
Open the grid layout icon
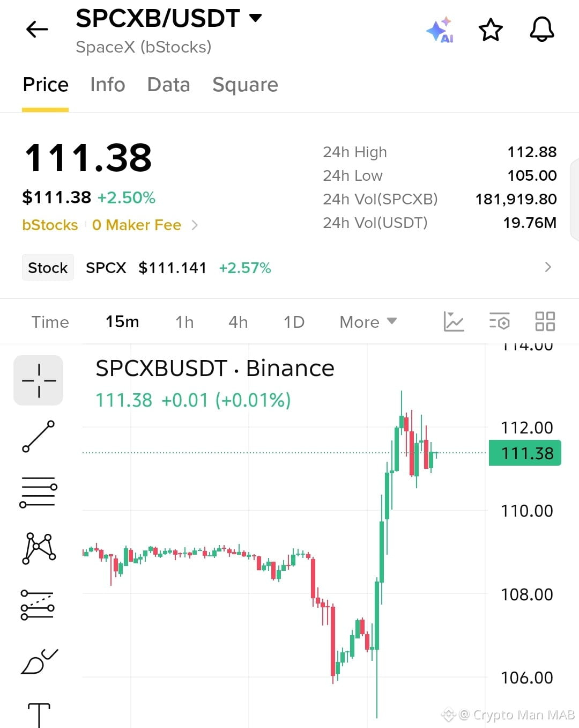(545, 321)
